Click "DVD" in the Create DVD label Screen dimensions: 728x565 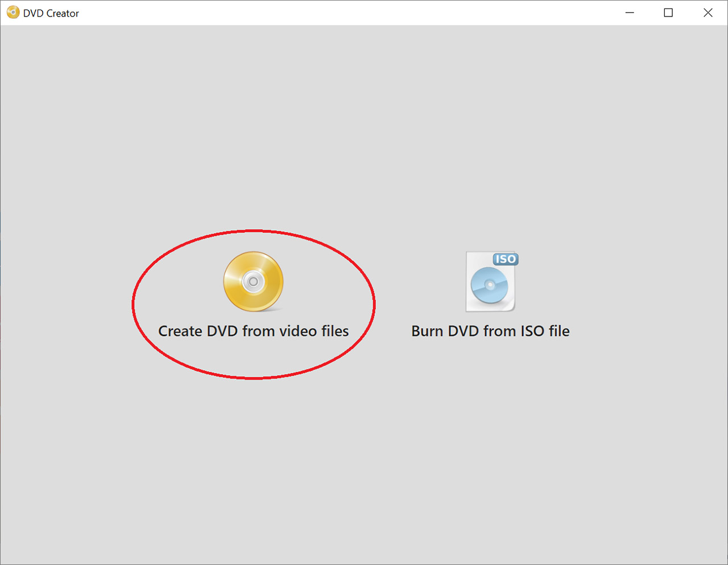coord(222,331)
